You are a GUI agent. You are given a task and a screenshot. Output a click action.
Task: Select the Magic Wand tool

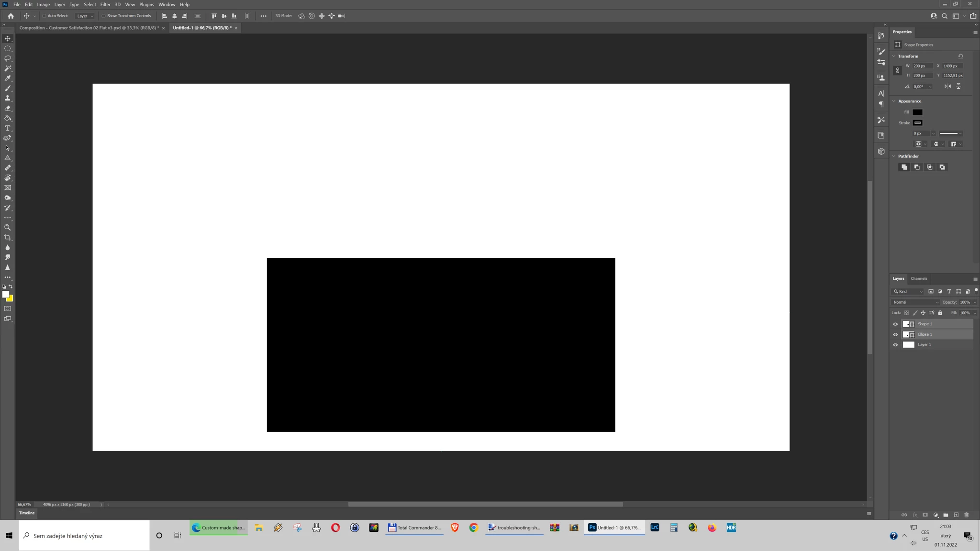coord(8,68)
